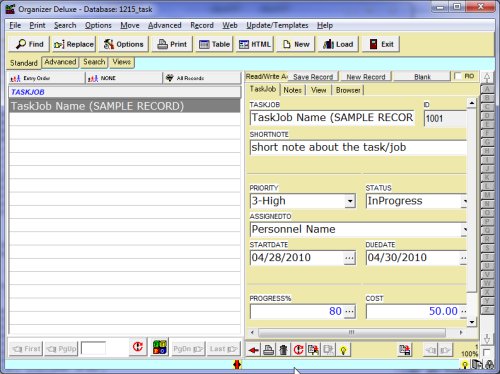Click the save-document icon right of bulb

click(404, 350)
